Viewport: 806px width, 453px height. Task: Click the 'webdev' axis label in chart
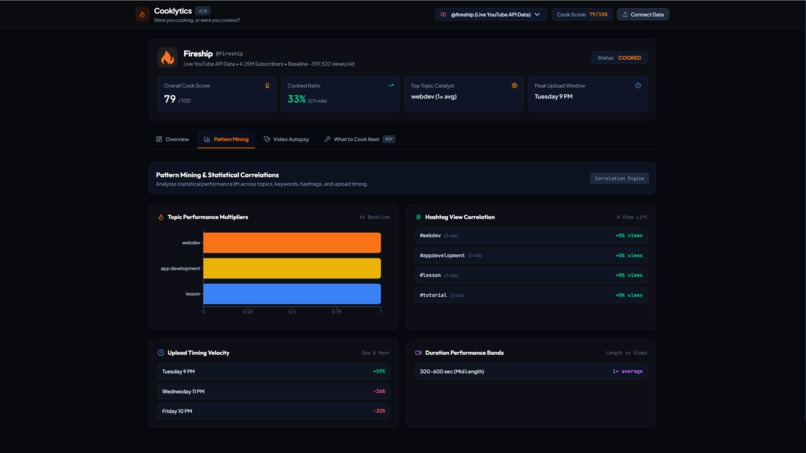[191, 243]
